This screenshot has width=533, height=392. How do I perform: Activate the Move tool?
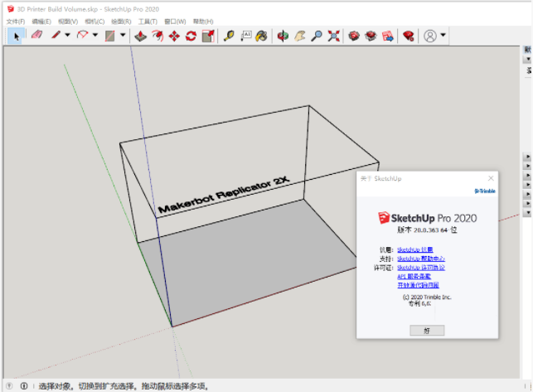point(174,36)
